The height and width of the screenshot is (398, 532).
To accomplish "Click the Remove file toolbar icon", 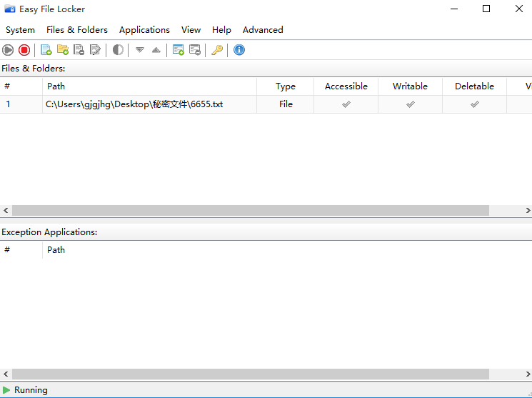I will point(79,50).
